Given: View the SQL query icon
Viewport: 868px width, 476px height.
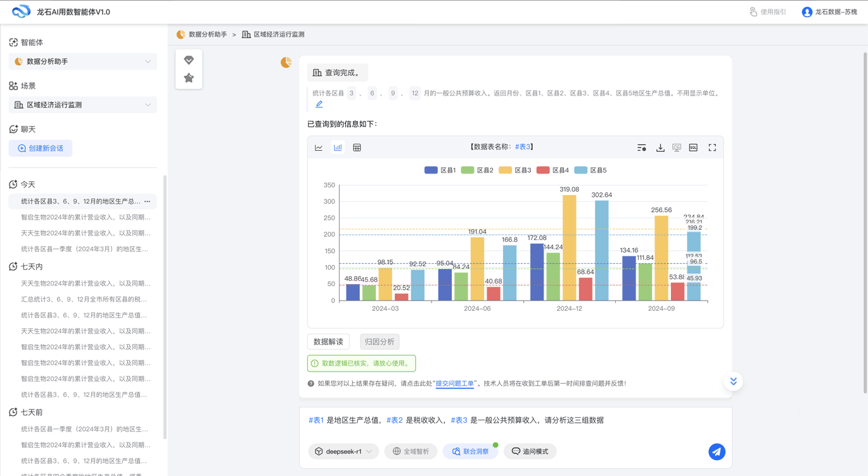Looking at the screenshot, I should 693,147.
